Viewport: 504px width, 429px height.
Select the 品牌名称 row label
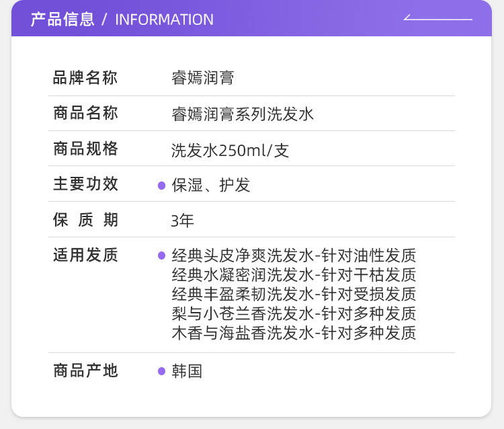pos(85,78)
